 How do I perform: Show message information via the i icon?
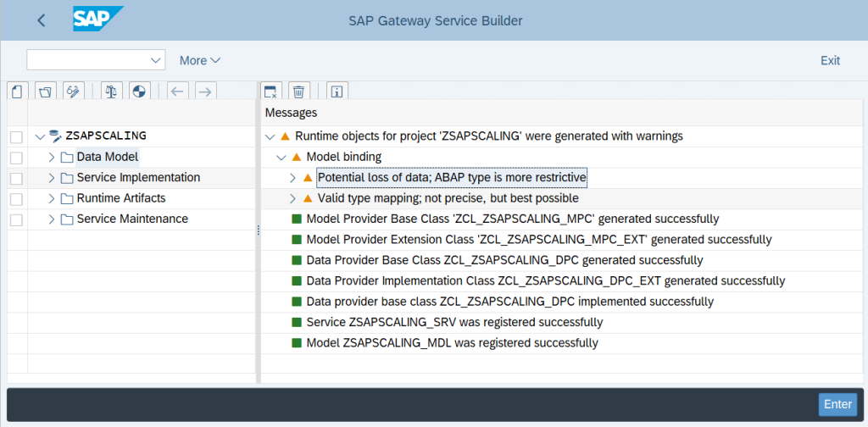337,91
